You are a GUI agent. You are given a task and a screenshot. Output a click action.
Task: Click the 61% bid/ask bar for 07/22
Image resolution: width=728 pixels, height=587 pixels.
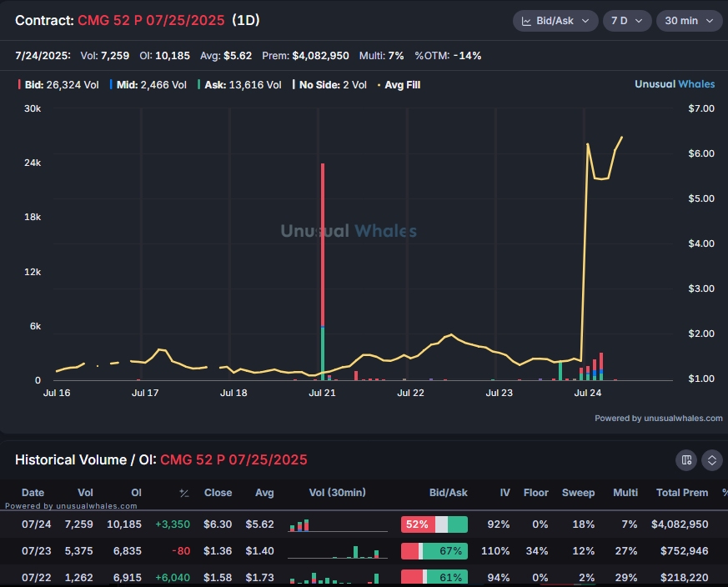click(434, 577)
